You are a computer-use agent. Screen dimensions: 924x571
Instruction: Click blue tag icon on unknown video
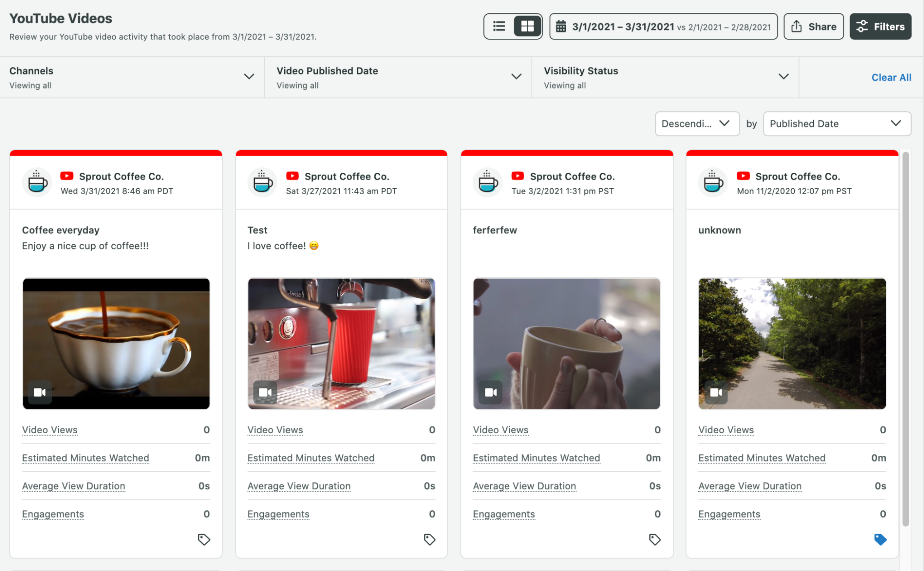[x=880, y=539]
